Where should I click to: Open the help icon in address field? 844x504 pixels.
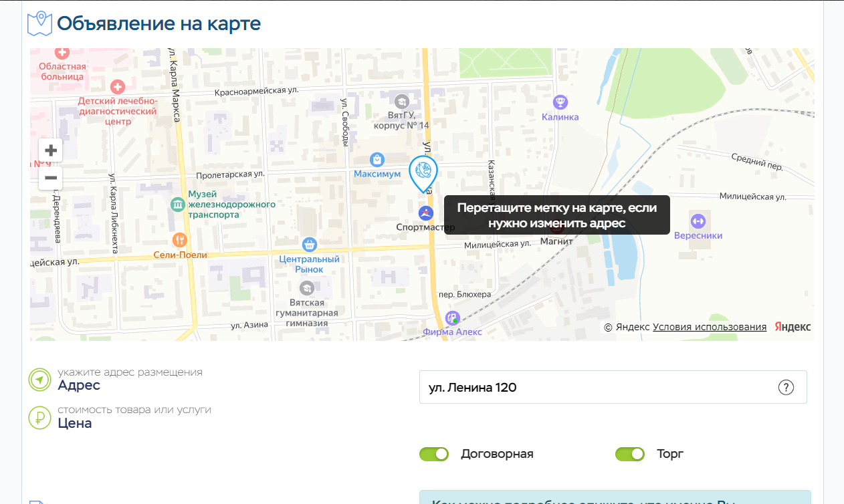pyautogui.click(x=786, y=387)
